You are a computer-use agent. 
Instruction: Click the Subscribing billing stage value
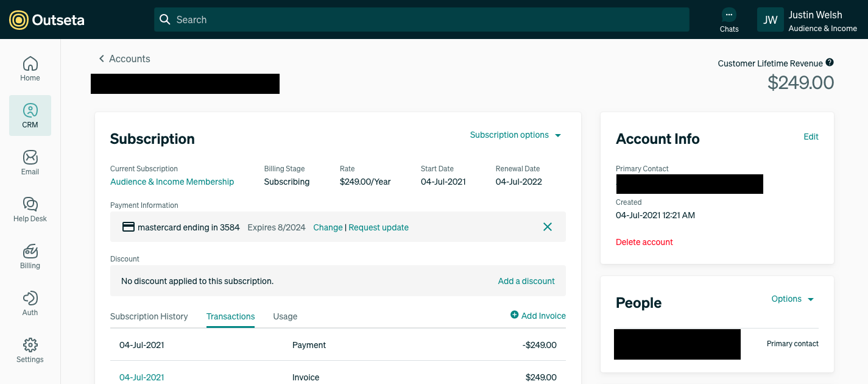pyautogui.click(x=286, y=182)
